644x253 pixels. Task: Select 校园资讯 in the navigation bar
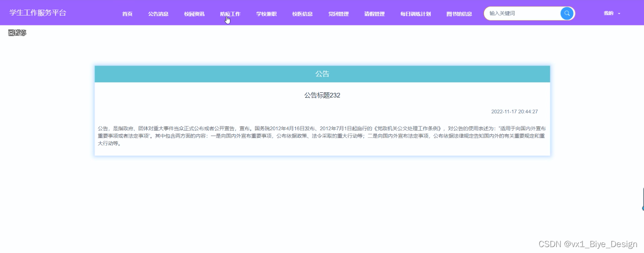[x=195, y=14]
